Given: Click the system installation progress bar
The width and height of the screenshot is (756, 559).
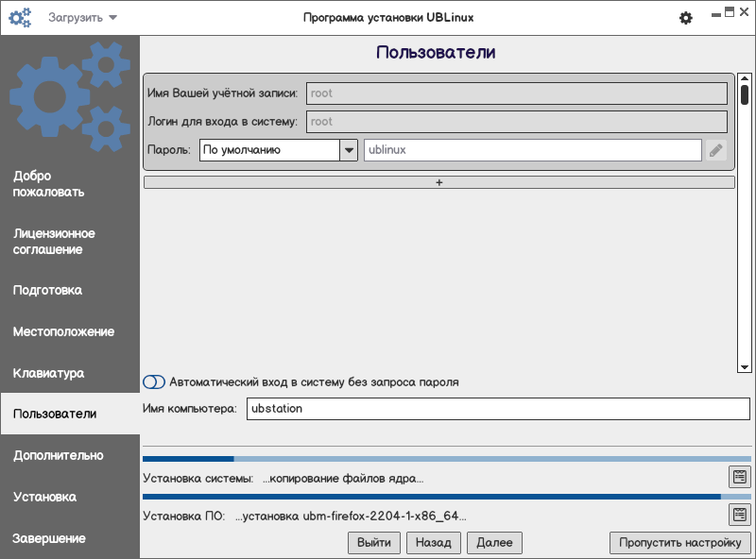Looking at the screenshot, I should coord(447,459).
